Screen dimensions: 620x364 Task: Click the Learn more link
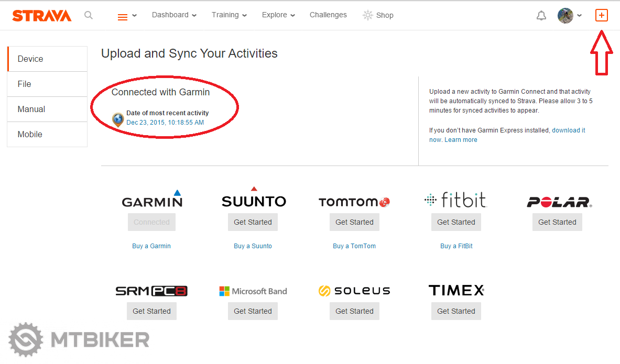pos(461,140)
